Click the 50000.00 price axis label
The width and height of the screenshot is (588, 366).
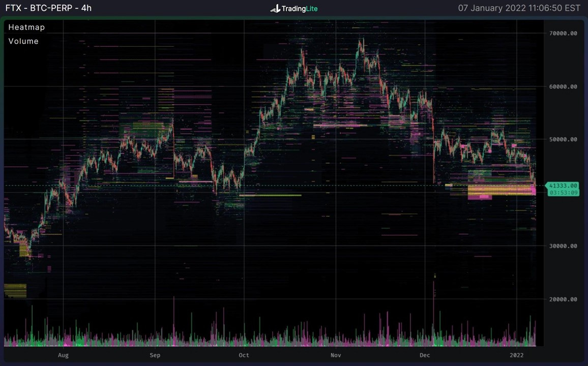563,139
